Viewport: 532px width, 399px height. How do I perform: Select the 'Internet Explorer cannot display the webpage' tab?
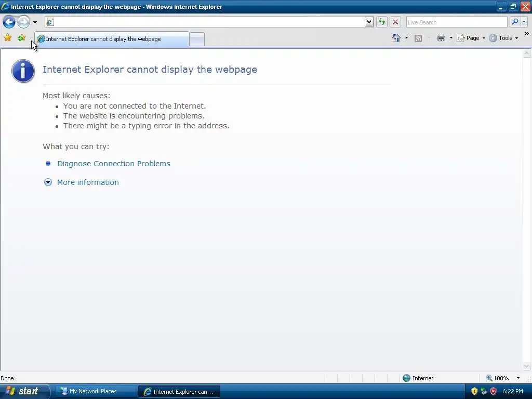tap(112, 39)
